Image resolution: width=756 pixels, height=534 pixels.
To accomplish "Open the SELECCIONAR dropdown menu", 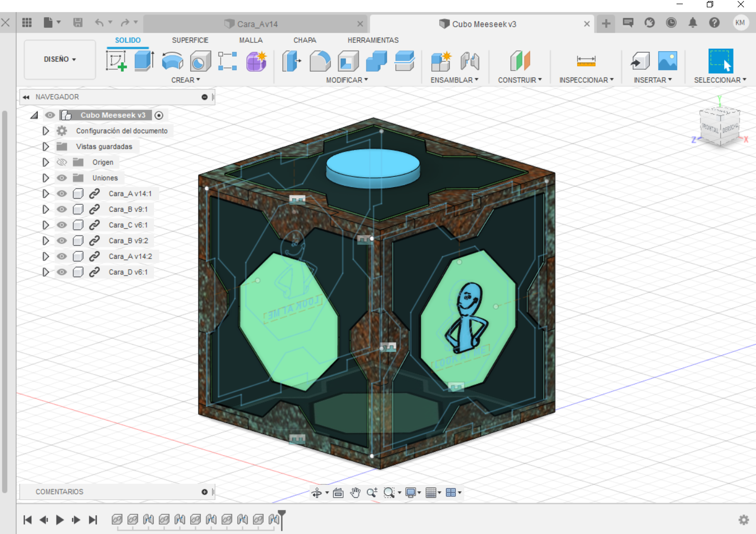I will tap(720, 80).
